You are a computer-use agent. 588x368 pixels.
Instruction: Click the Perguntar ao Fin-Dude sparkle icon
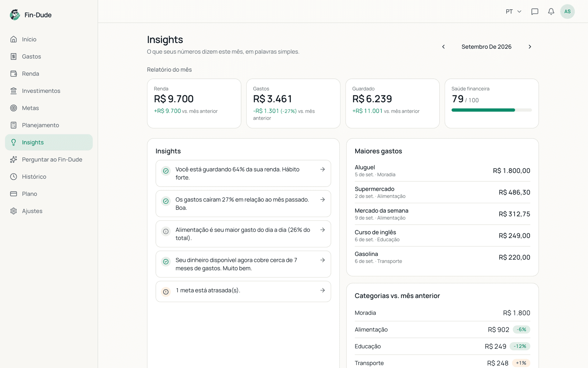click(x=14, y=159)
